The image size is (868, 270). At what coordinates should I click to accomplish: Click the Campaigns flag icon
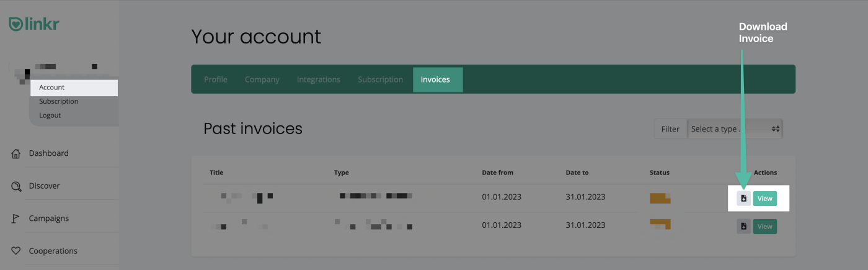pyautogui.click(x=16, y=218)
